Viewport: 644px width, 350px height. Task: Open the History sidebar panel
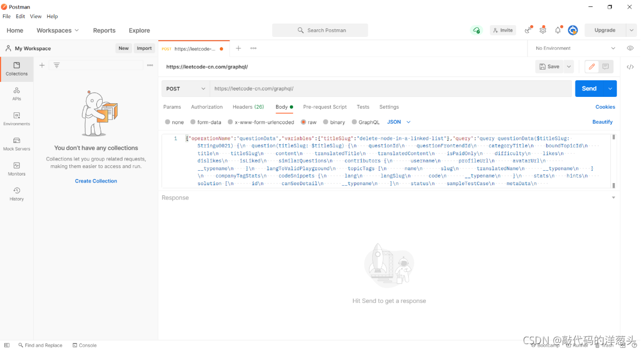coord(17,194)
